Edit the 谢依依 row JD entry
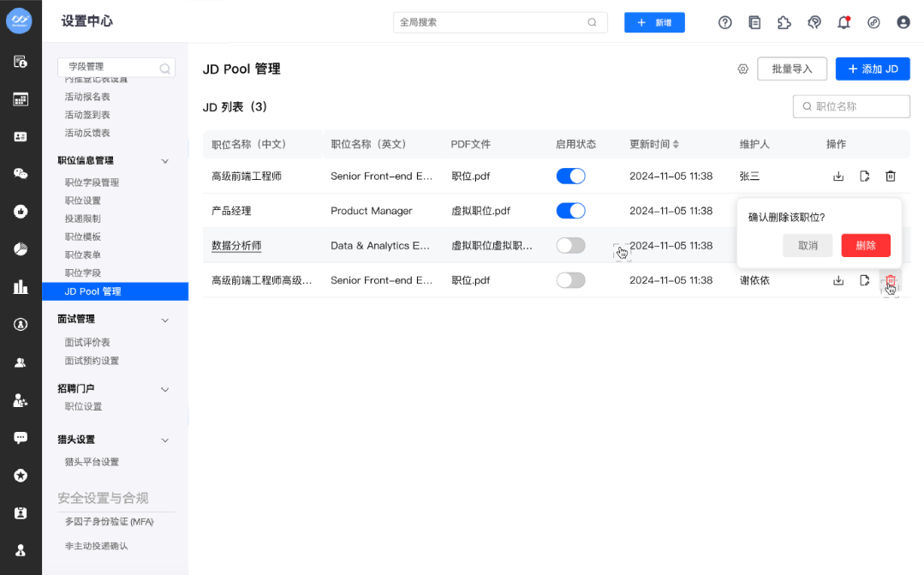This screenshot has width=924, height=575. point(864,280)
